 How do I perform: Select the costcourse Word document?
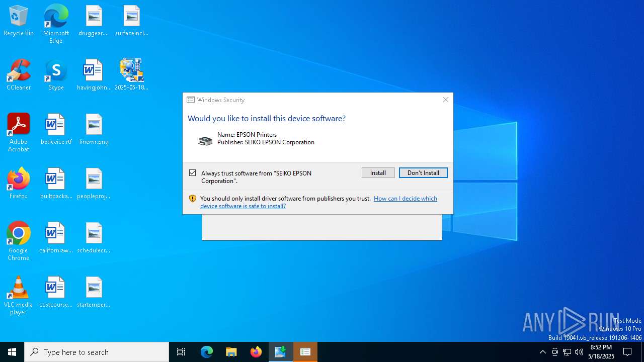click(x=56, y=293)
